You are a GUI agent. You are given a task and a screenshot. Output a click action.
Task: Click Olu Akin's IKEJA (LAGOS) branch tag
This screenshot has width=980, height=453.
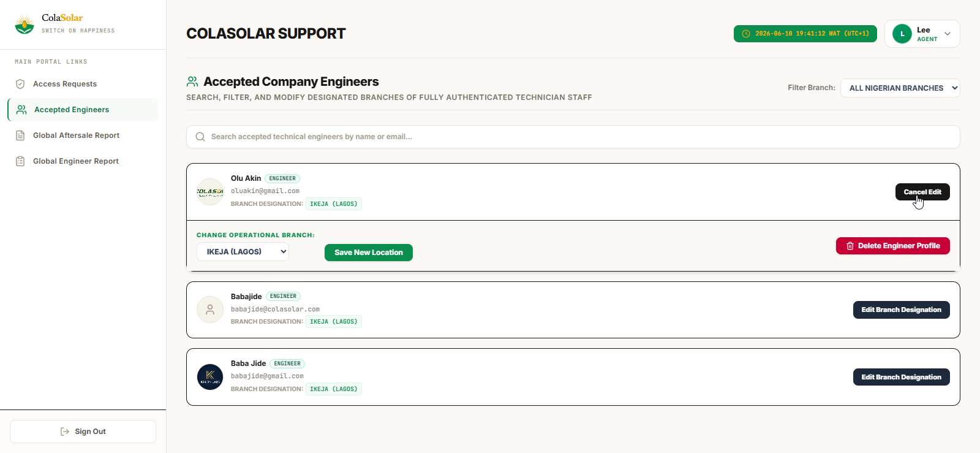pyautogui.click(x=334, y=204)
